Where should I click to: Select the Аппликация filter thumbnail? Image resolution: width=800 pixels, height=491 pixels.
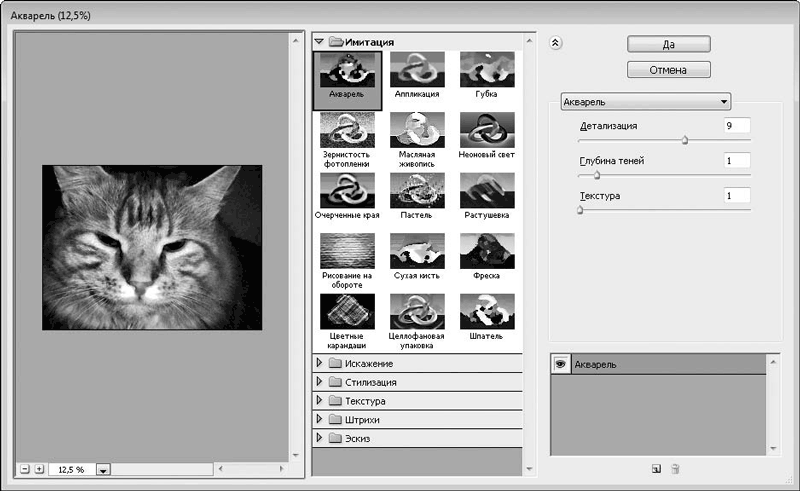point(417,69)
